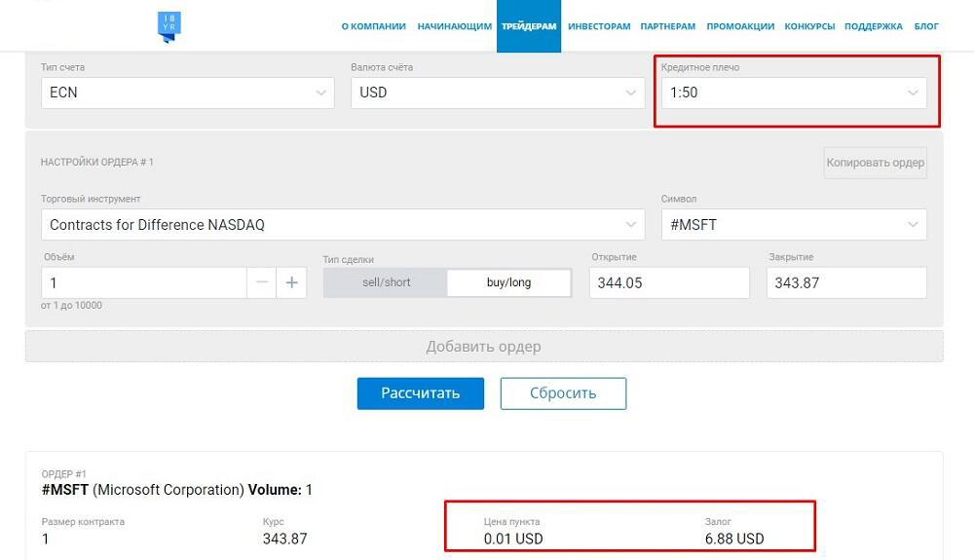
Task: Increase volume with the plus button
Action: (x=291, y=283)
